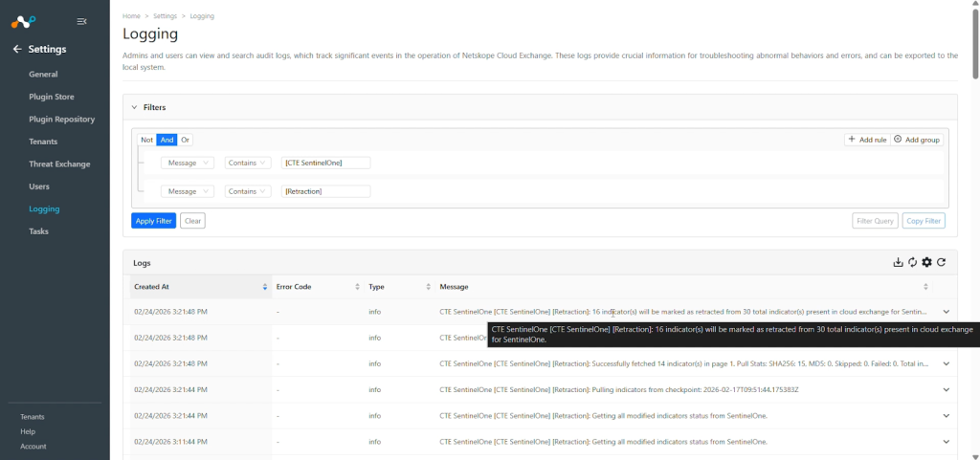Open Plugin Repository in sidebar
The width and height of the screenshot is (980, 460).
[62, 120]
